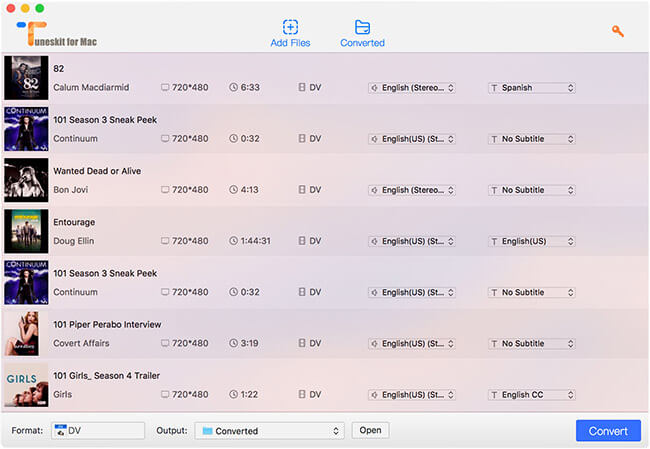
Task: Open the subtitle dropdown for Wanted Dead or Alive
Action: pyautogui.click(x=531, y=190)
